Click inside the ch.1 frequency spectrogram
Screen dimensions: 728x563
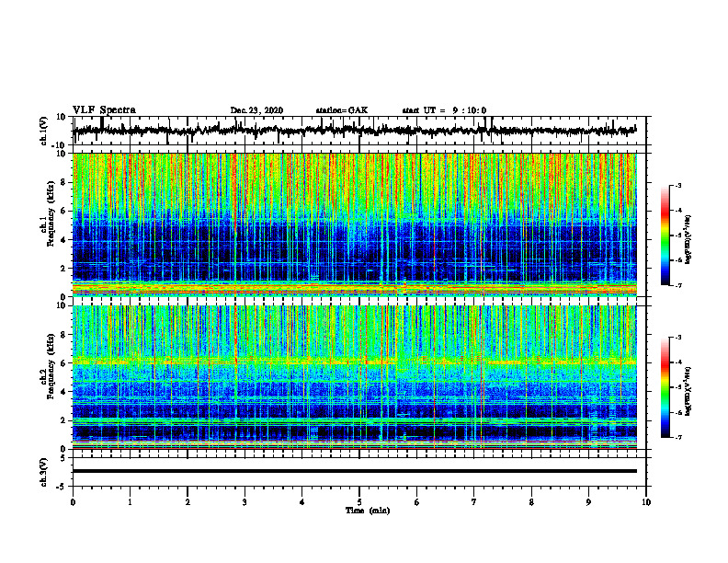click(x=354, y=224)
